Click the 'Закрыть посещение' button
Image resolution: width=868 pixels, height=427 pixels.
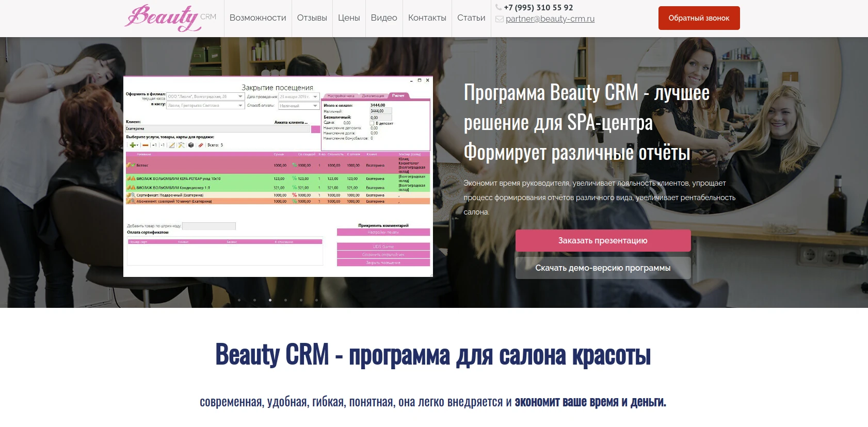pyautogui.click(x=383, y=262)
